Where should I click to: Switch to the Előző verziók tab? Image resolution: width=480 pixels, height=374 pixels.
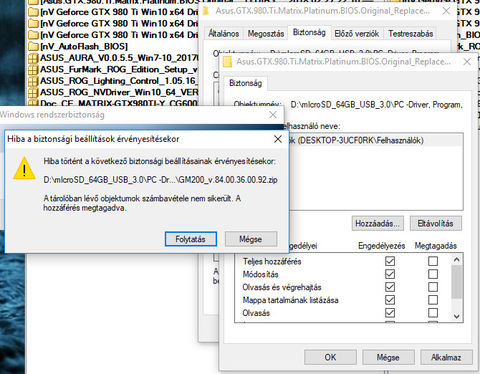point(357,34)
